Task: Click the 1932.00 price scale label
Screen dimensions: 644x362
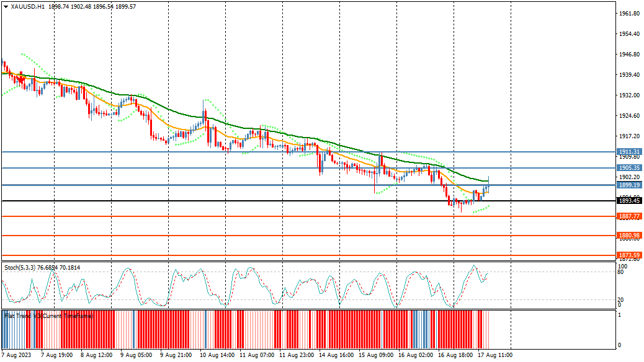Action: point(630,95)
